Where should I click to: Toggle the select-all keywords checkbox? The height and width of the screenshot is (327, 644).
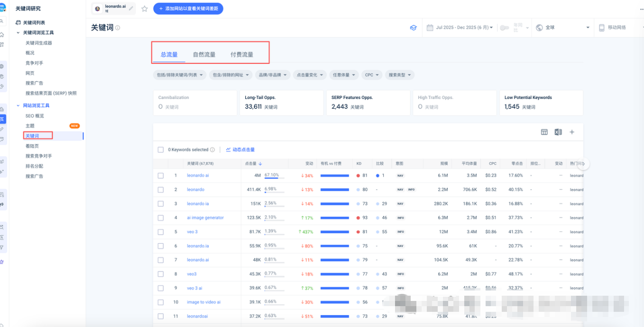(x=161, y=150)
